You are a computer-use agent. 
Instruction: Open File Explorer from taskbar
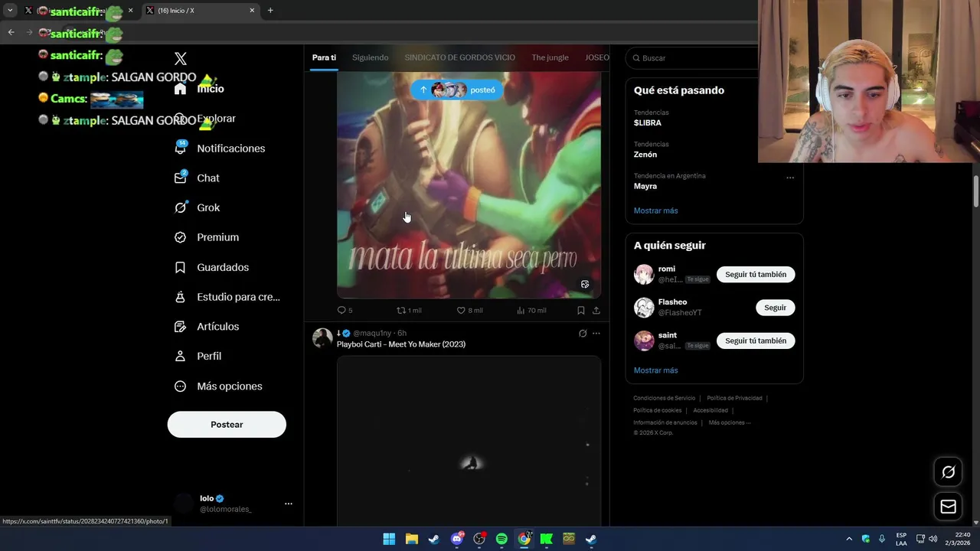[x=411, y=539]
